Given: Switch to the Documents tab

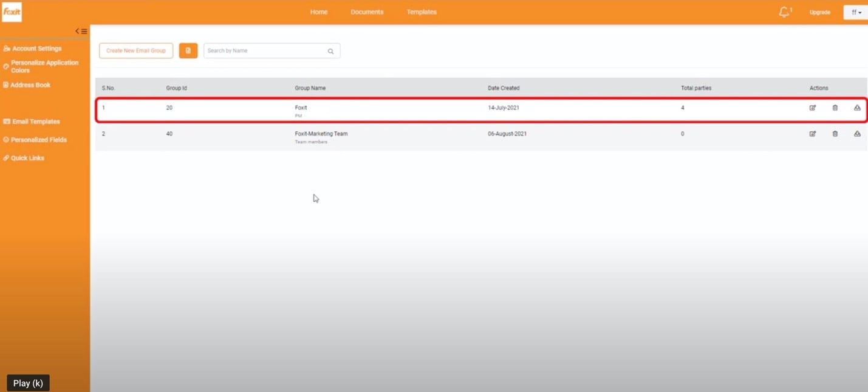Looking at the screenshot, I should (367, 12).
